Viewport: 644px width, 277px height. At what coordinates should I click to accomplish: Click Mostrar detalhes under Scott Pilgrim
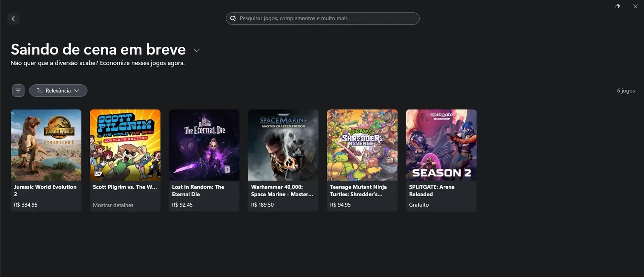tap(113, 205)
